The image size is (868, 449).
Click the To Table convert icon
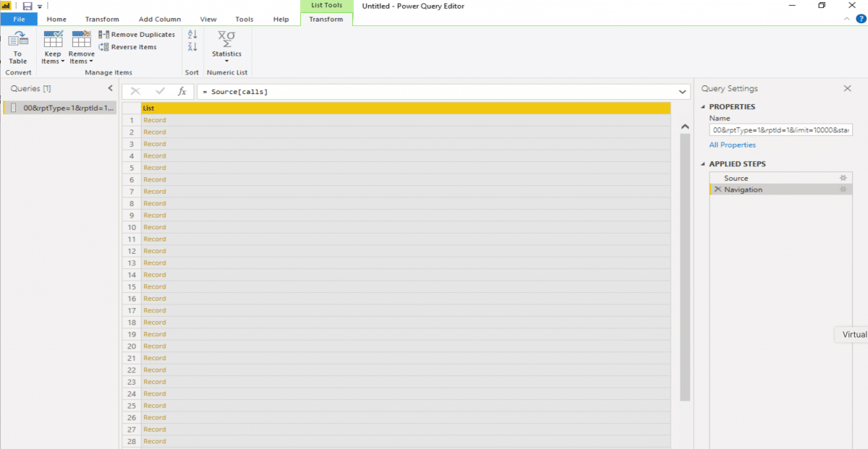point(18,48)
